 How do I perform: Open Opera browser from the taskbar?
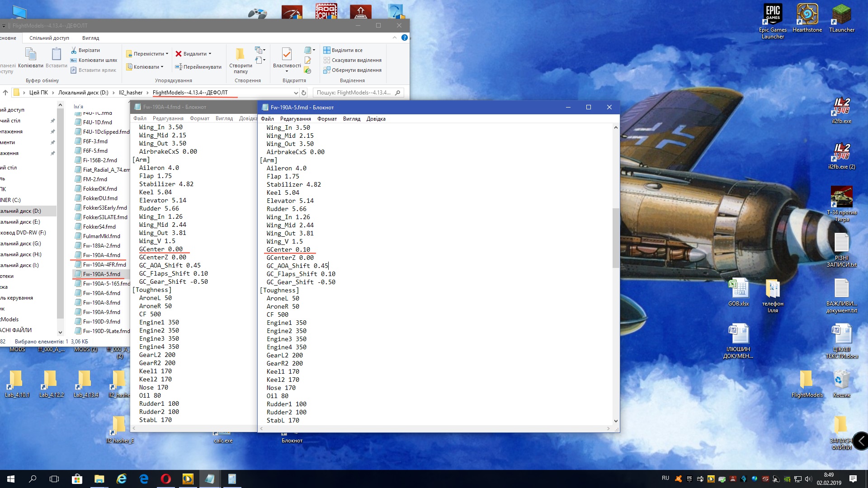click(165, 479)
